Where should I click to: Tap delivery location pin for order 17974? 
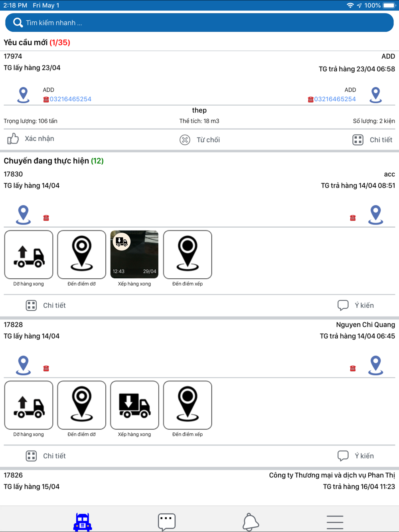(375, 95)
